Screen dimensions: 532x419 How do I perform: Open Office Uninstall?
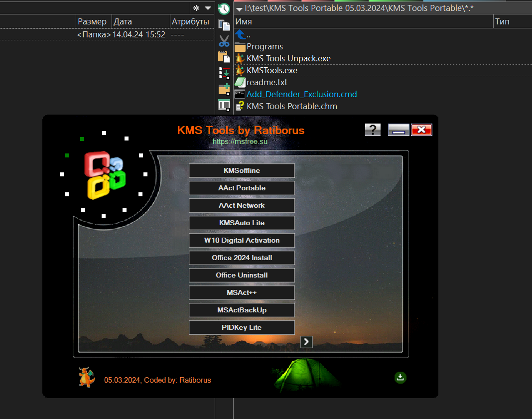tap(242, 275)
